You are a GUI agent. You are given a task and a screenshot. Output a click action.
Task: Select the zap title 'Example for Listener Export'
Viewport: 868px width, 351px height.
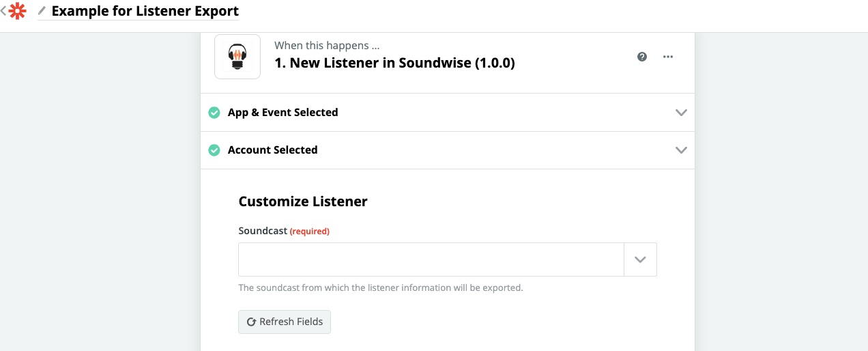point(145,11)
